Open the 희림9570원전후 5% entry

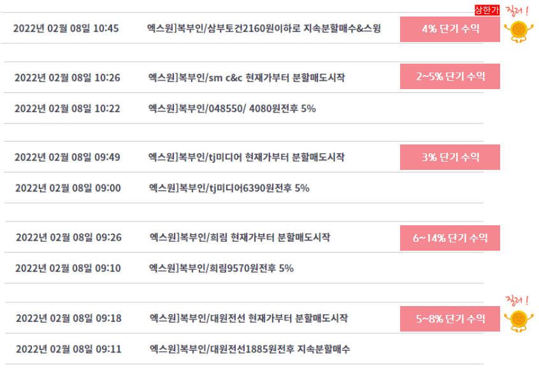(221, 268)
